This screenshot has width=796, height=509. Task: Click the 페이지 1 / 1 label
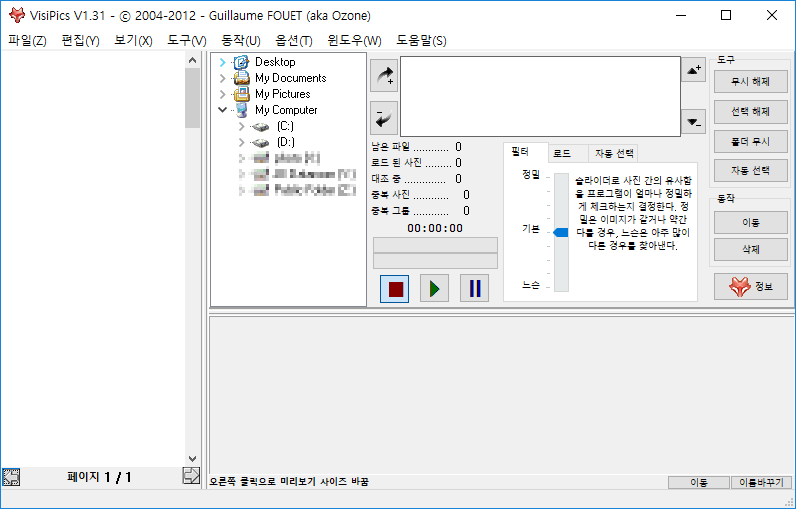pos(99,477)
